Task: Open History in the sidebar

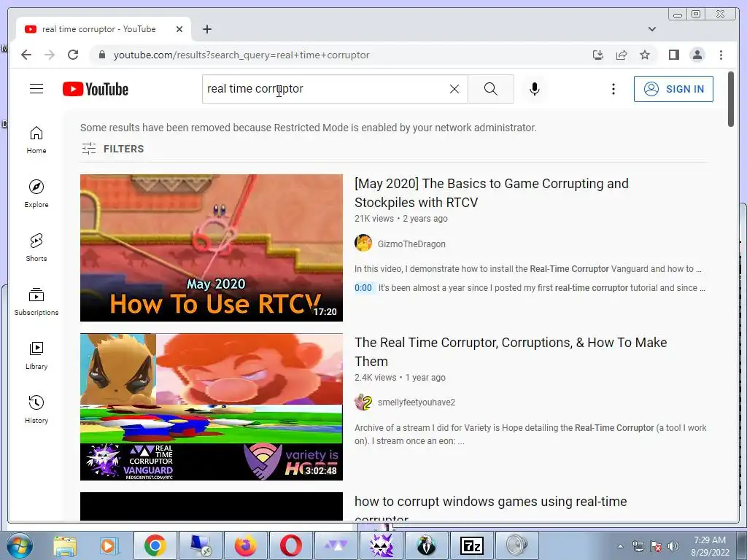Action: [36, 410]
